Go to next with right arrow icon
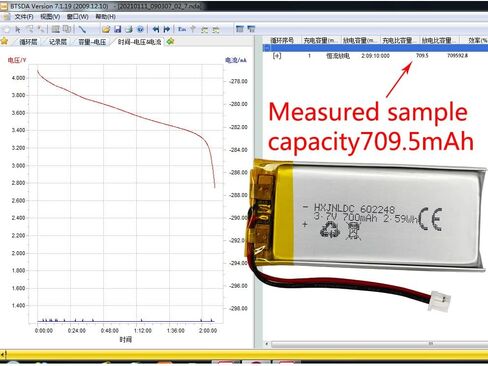The image size is (488, 366). click(167, 29)
